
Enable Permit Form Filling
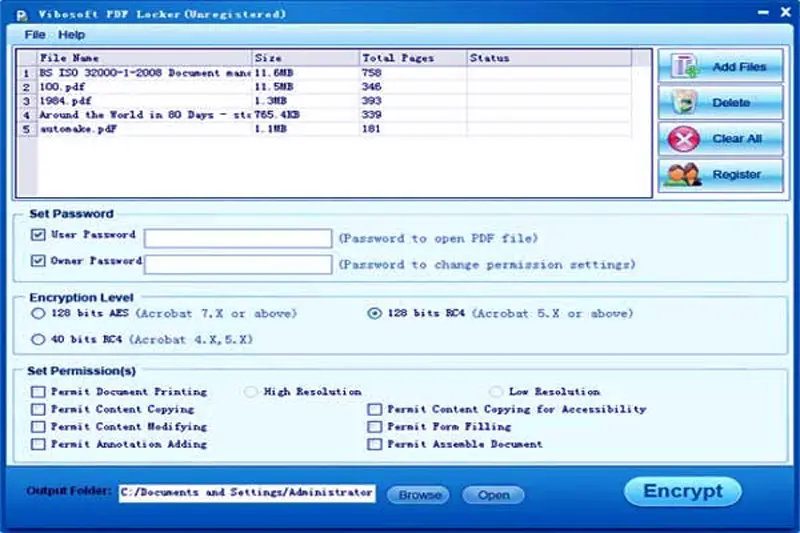pyautogui.click(x=374, y=426)
